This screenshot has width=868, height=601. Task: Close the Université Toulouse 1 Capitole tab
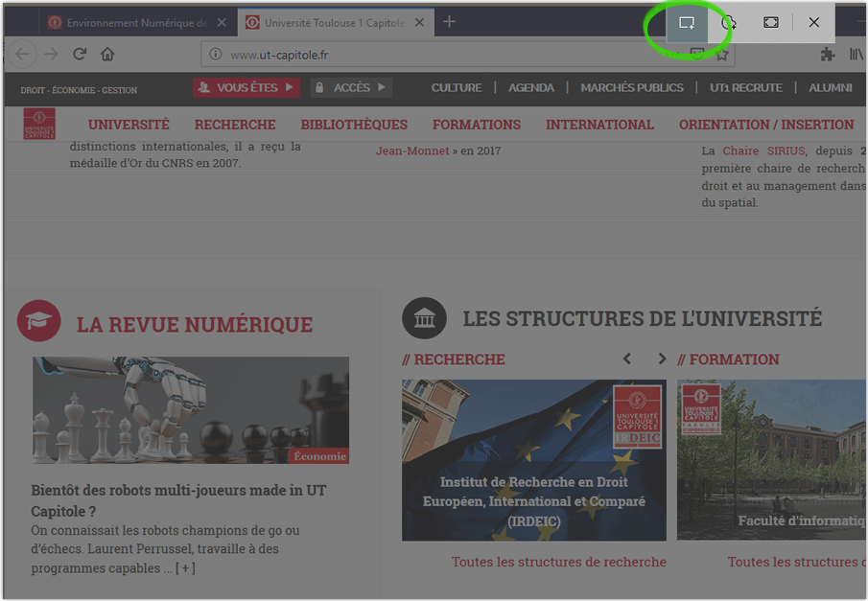419,23
